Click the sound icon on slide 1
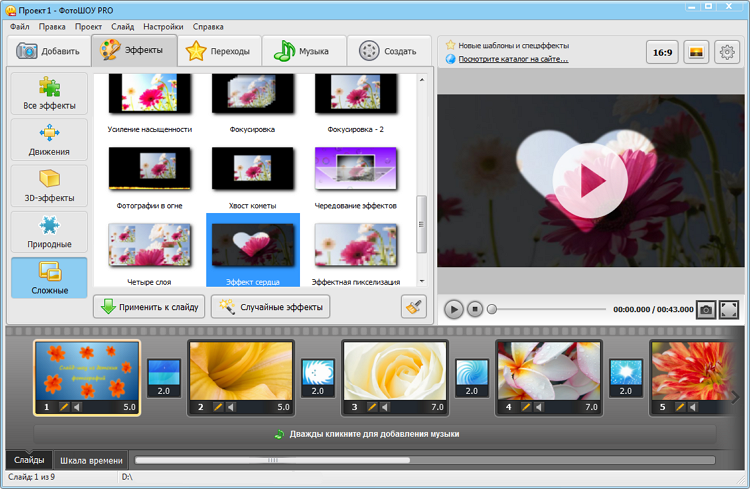The width and height of the screenshot is (750, 489). (x=77, y=407)
